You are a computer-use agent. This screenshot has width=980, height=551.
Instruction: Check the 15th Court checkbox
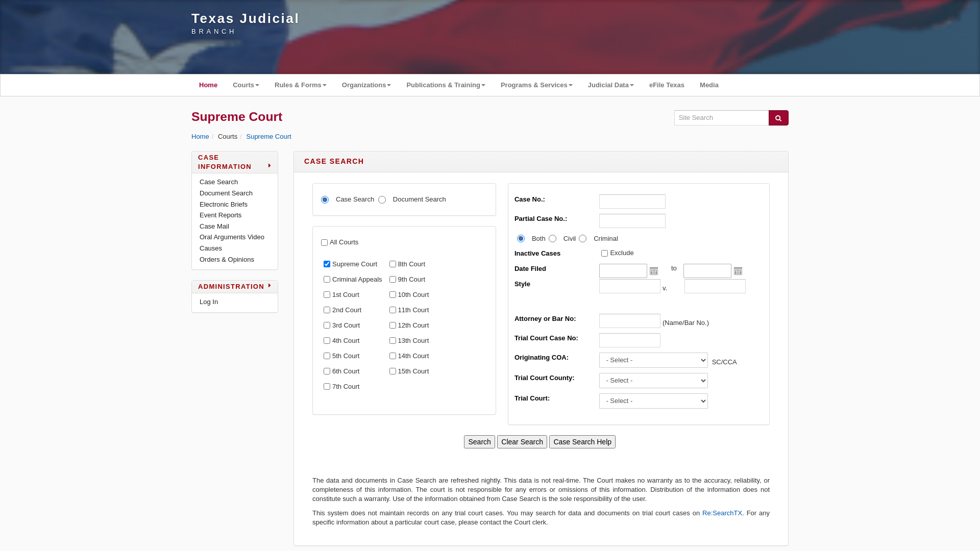(393, 371)
